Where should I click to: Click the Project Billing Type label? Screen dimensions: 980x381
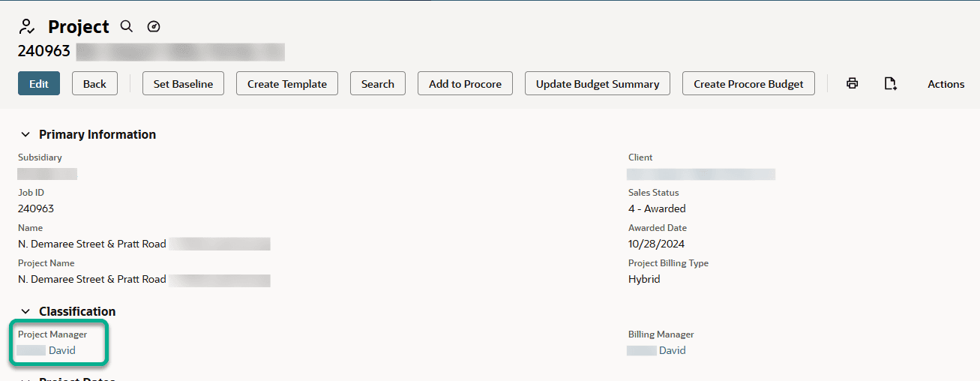668,263
